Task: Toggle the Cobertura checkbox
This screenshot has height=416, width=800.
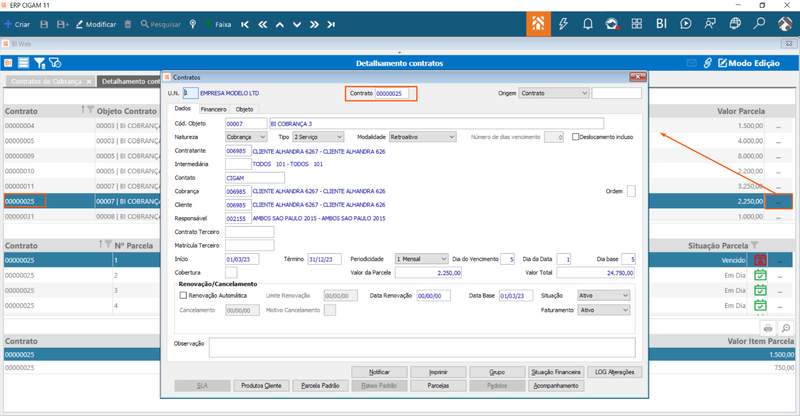Action: (x=231, y=273)
